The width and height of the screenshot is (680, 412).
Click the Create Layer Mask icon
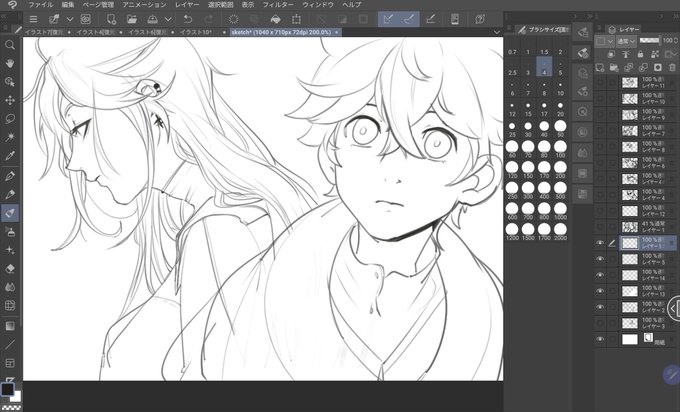pos(657,68)
